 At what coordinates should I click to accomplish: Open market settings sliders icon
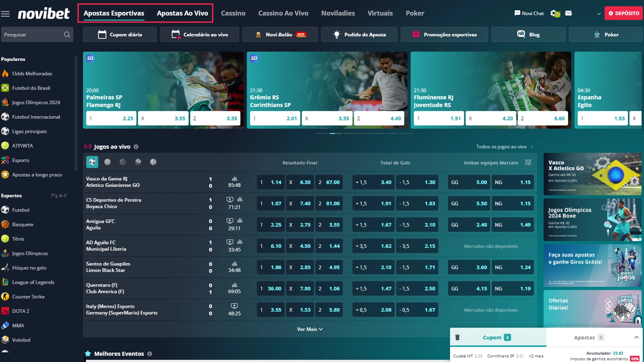[528, 162]
